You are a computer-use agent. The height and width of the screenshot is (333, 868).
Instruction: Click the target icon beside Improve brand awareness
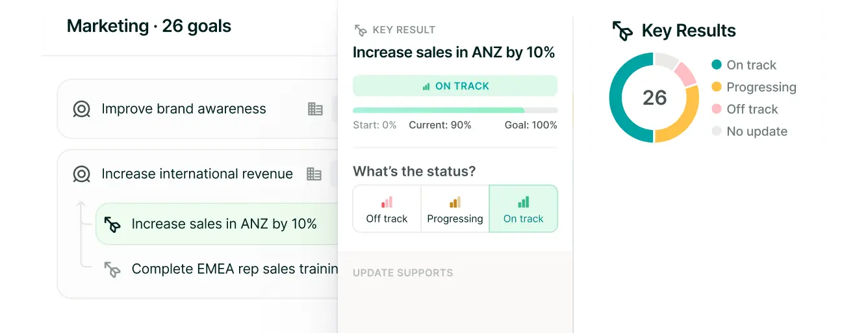click(x=82, y=109)
